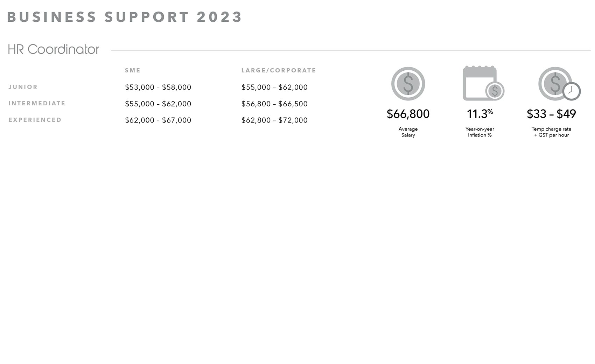Viewport: 595px width, 364px height.
Task: Select the Experienced corporate range $62,800 – $72,000
Action: 274,120
